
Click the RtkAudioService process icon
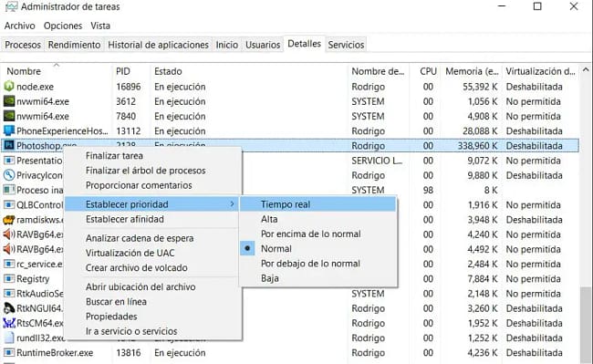pyautogui.click(x=9, y=294)
